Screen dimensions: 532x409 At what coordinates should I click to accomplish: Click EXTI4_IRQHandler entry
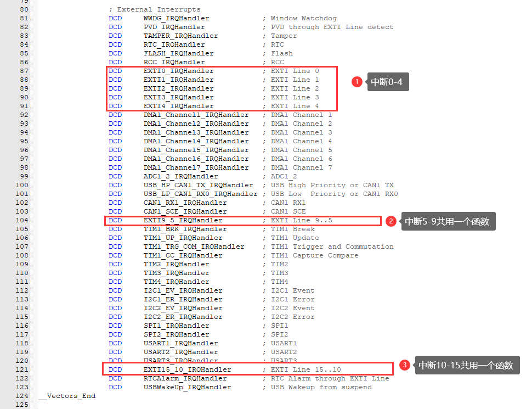[x=178, y=107]
